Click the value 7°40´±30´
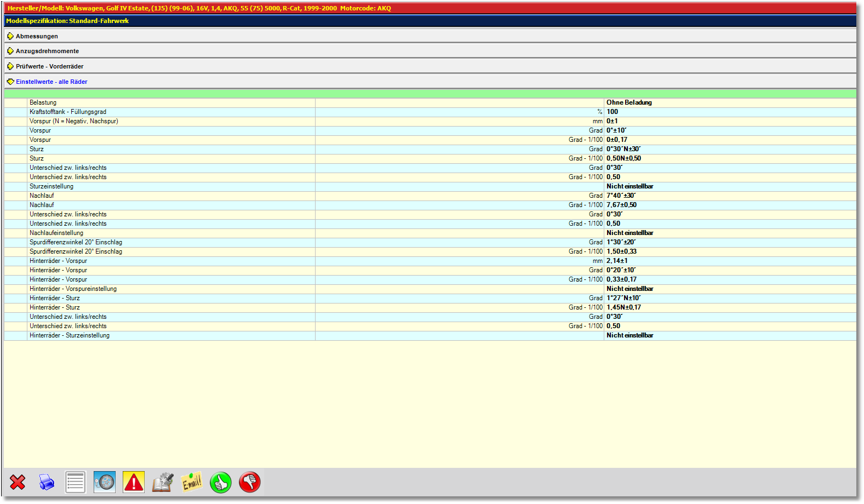Image resolution: width=864 pixels, height=504 pixels. (621, 196)
